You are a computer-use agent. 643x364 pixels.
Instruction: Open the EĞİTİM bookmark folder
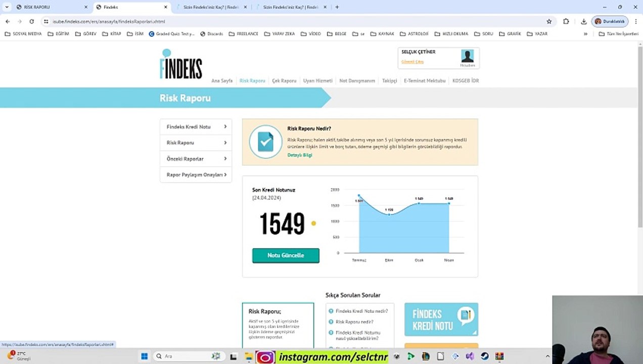pyautogui.click(x=58, y=34)
